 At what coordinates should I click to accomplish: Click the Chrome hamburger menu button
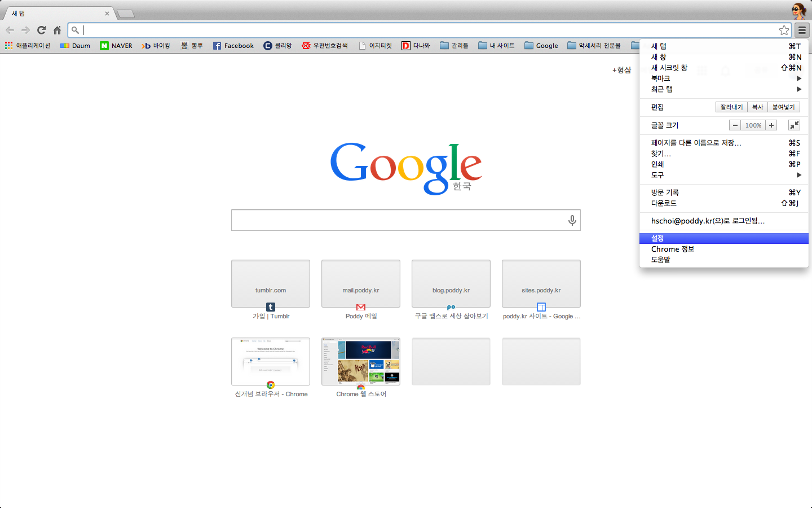[802, 30]
